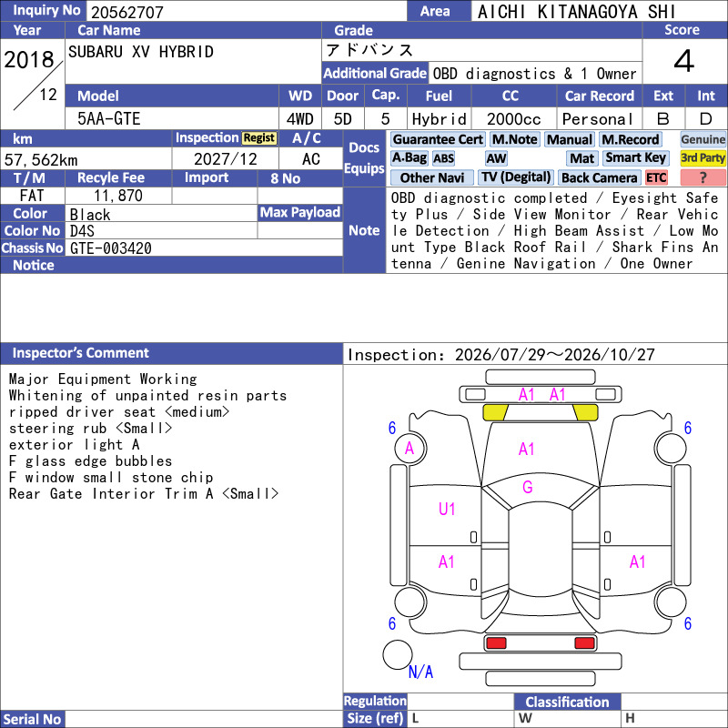This screenshot has height=728, width=728.
Task: Select the Other Navi badge
Action: [x=431, y=177]
